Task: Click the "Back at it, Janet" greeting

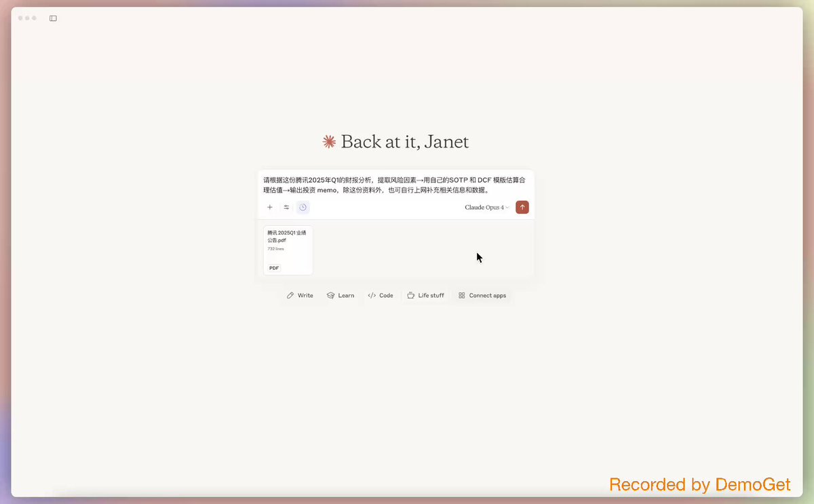Action: (x=405, y=142)
